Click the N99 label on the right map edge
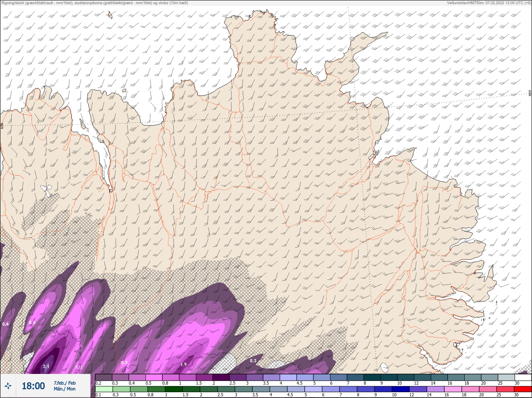 tap(530, 93)
